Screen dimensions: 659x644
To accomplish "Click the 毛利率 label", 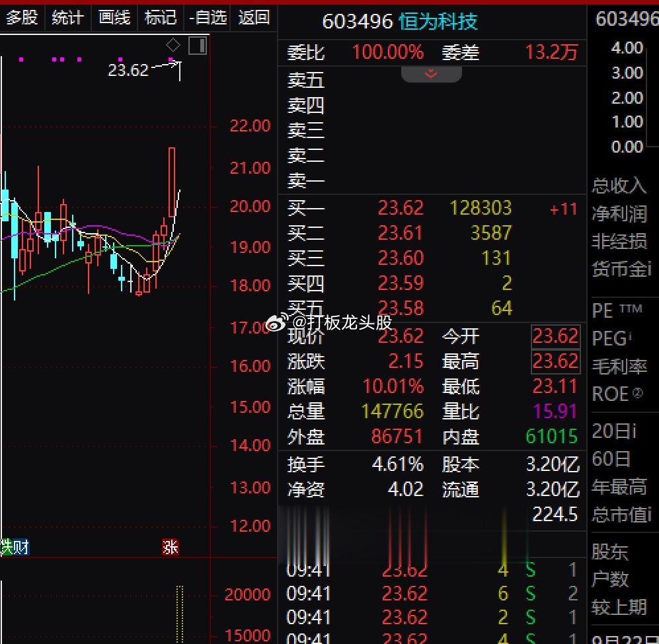I will (619, 367).
